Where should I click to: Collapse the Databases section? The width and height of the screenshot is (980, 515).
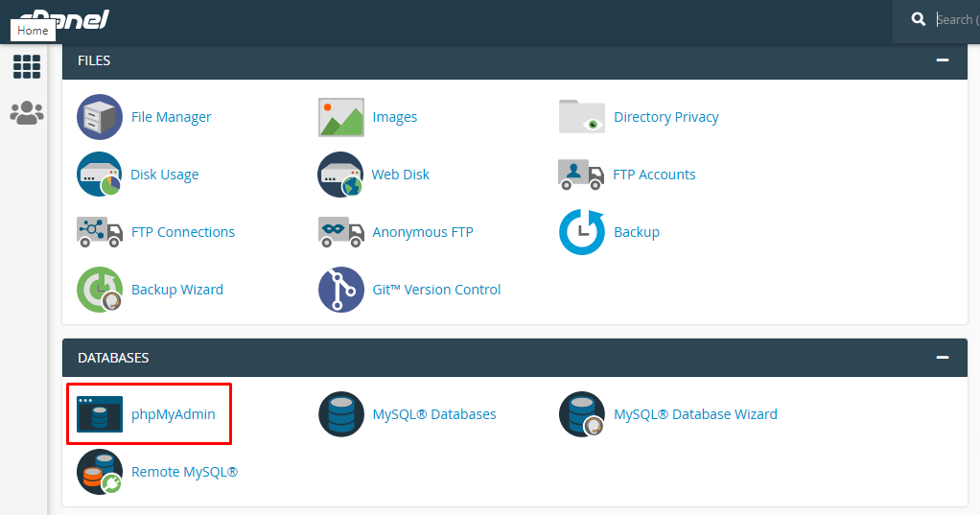(943, 358)
